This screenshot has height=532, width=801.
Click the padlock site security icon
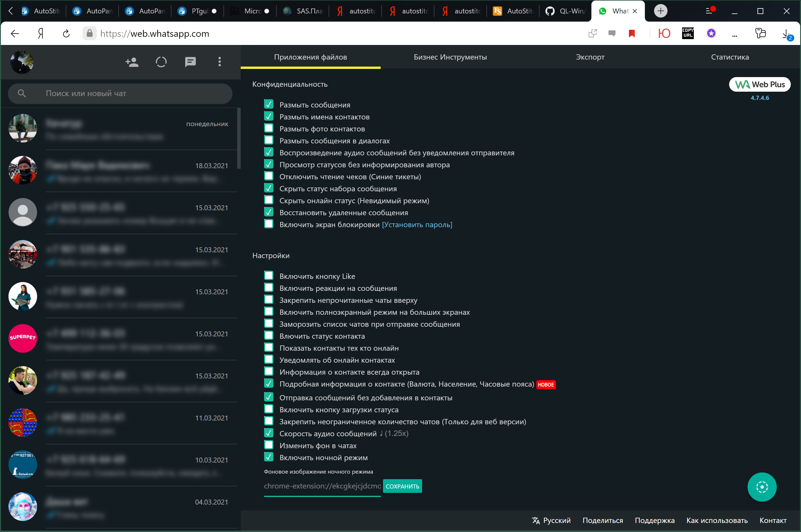(x=90, y=33)
